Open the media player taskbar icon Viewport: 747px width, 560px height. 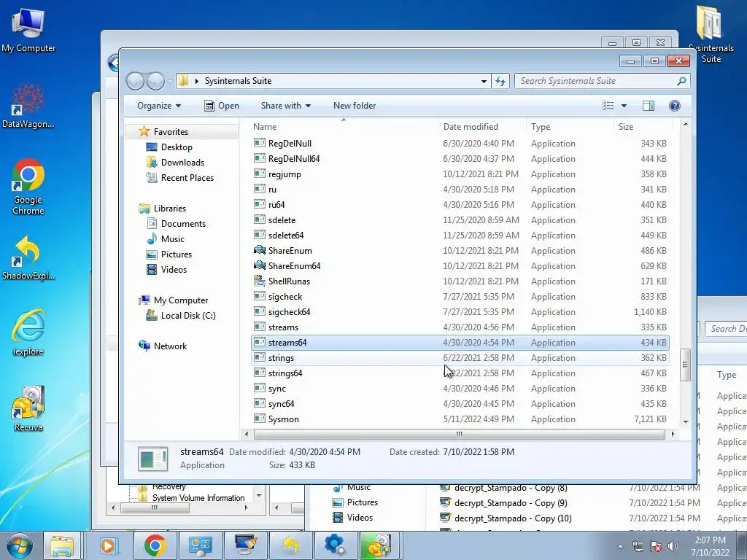(x=108, y=545)
